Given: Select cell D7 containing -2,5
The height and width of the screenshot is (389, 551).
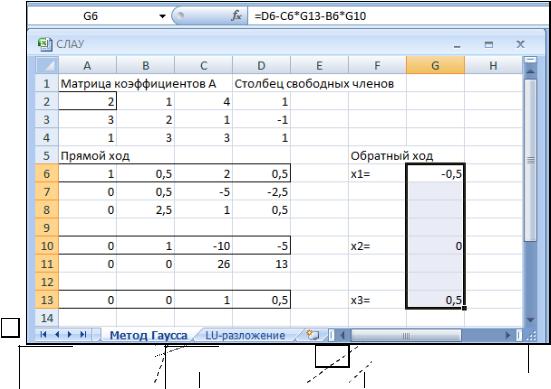Looking at the screenshot, I should point(261,192).
